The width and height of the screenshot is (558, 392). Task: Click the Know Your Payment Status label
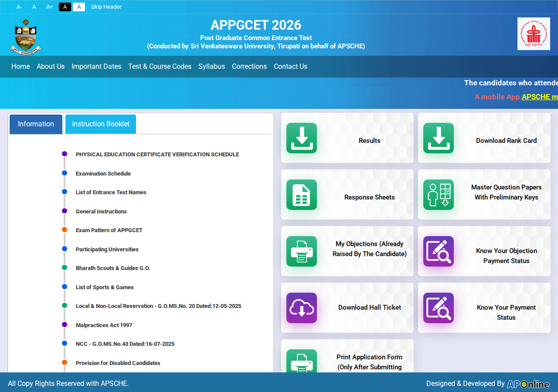pos(506,312)
